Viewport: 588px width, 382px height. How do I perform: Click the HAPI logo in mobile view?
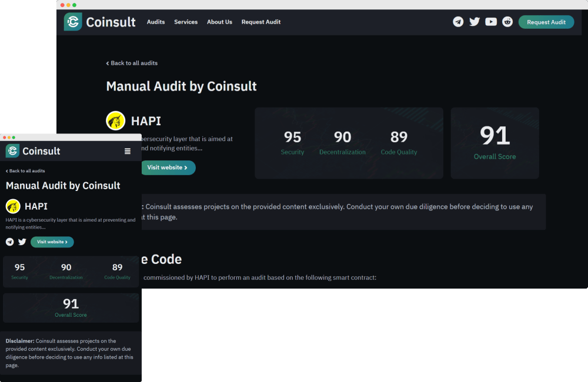coord(13,206)
